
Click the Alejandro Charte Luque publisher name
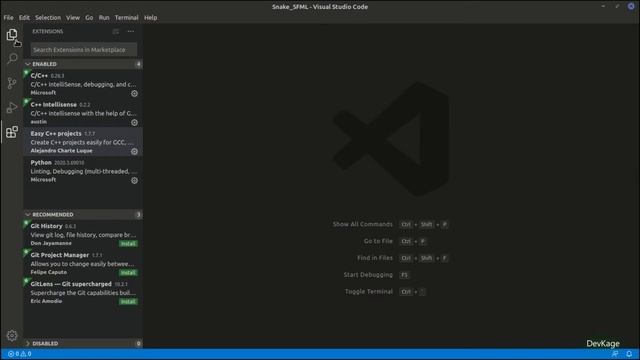61,151
